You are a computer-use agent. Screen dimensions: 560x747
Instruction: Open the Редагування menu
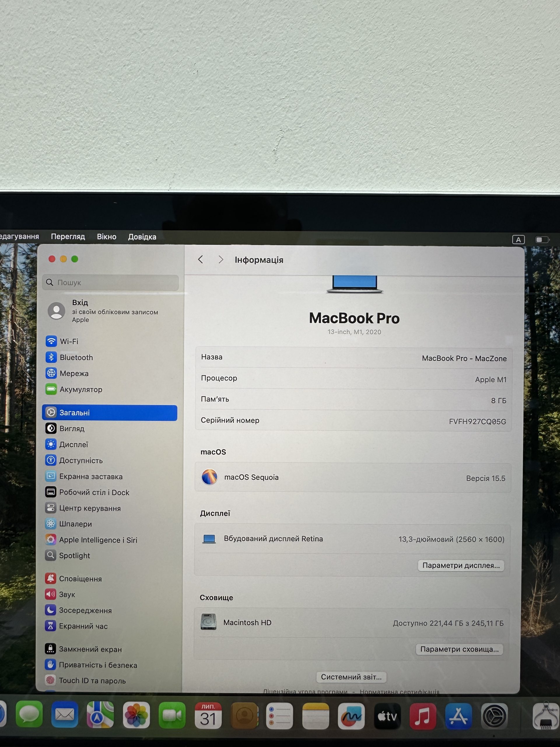point(20,236)
